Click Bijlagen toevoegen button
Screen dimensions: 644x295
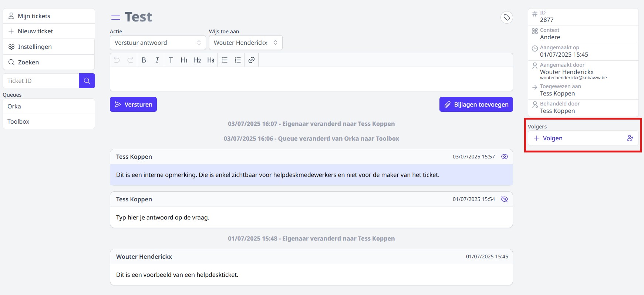click(476, 104)
